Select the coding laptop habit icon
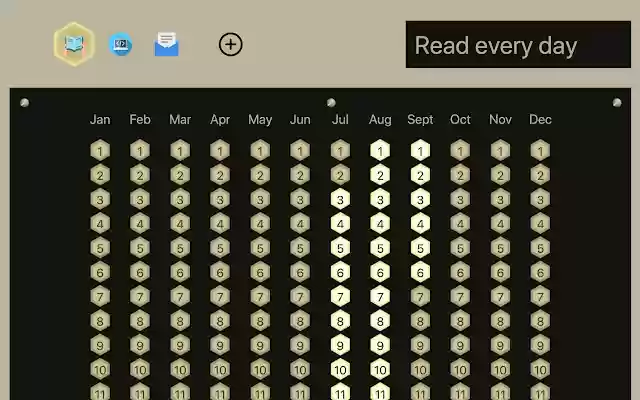640x400 pixels. [x=120, y=44]
